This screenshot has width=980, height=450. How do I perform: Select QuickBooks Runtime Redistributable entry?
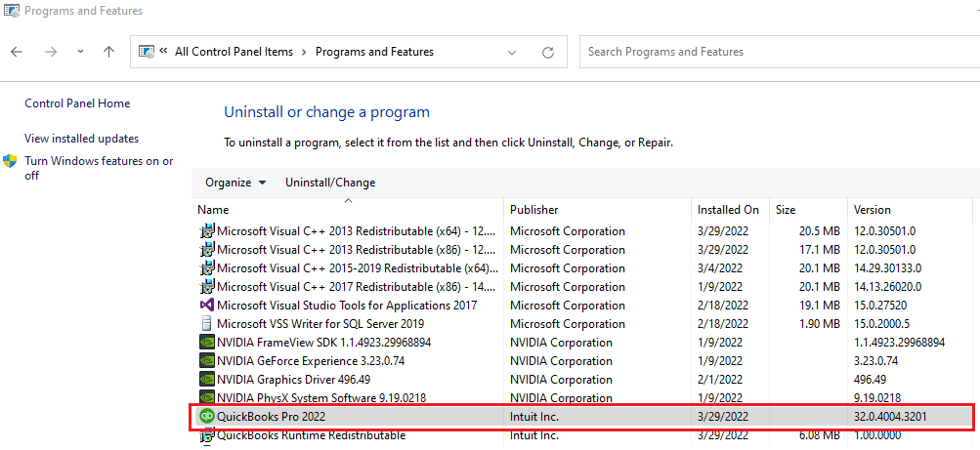(x=312, y=435)
